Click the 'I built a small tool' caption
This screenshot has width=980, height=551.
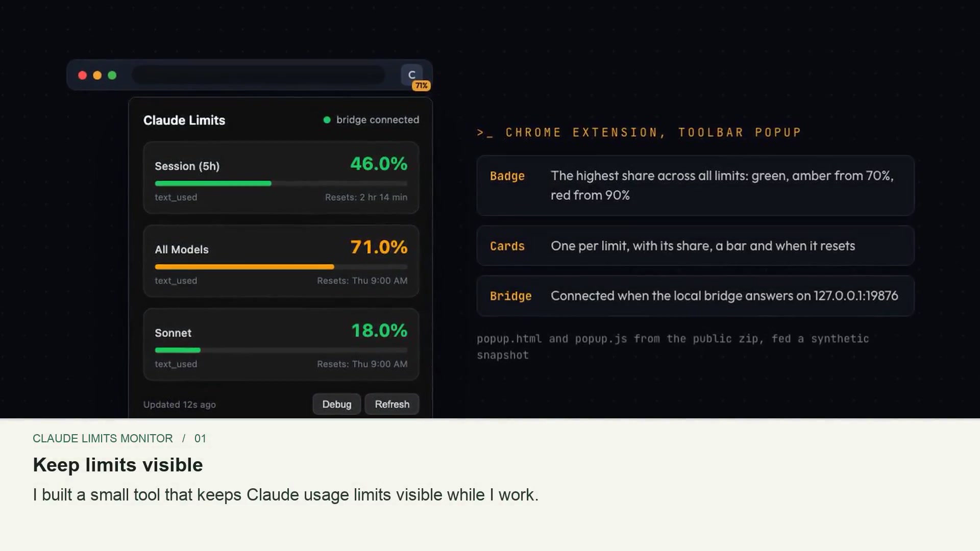pyautogui.click(x=286, y=495)
